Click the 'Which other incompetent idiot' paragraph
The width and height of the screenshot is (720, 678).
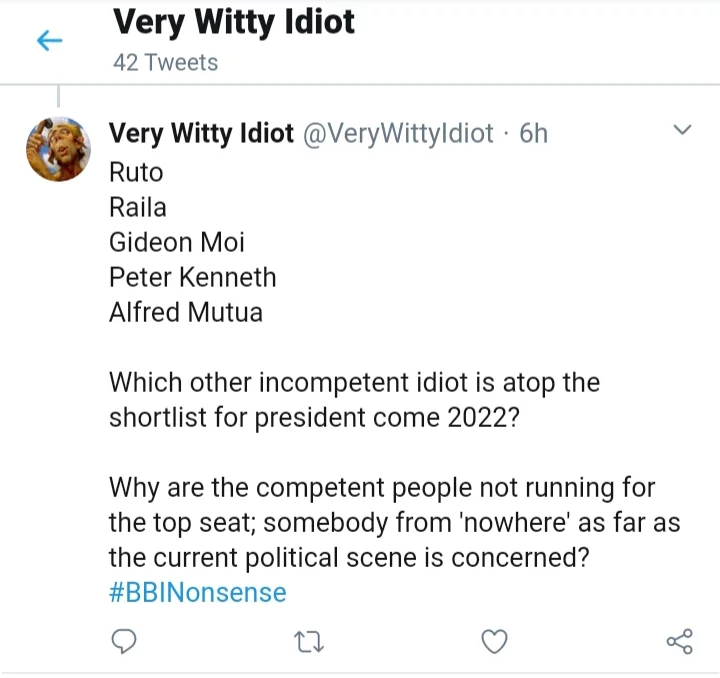click(x=354, y=400)
